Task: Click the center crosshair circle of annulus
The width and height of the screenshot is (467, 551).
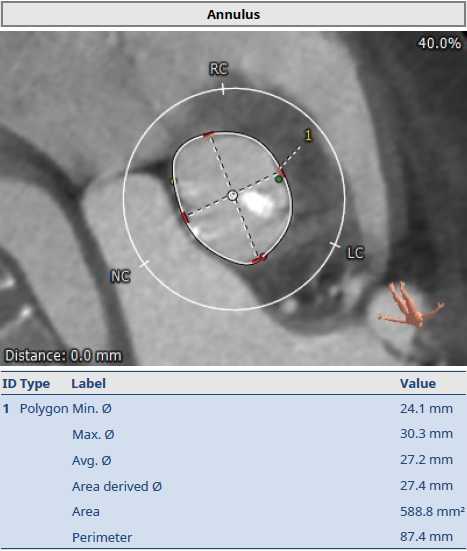Action: (233, 195)
